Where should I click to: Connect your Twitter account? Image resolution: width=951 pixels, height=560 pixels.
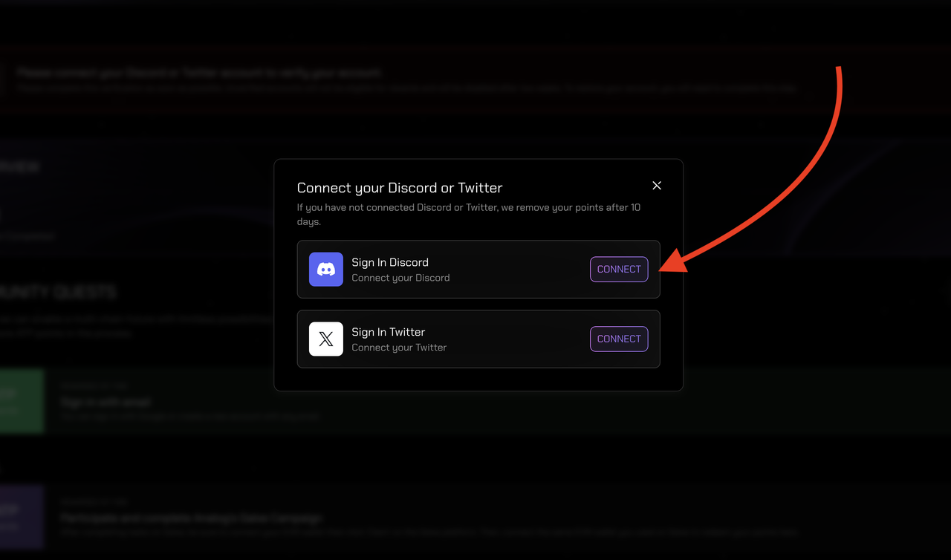pos(619,339)
